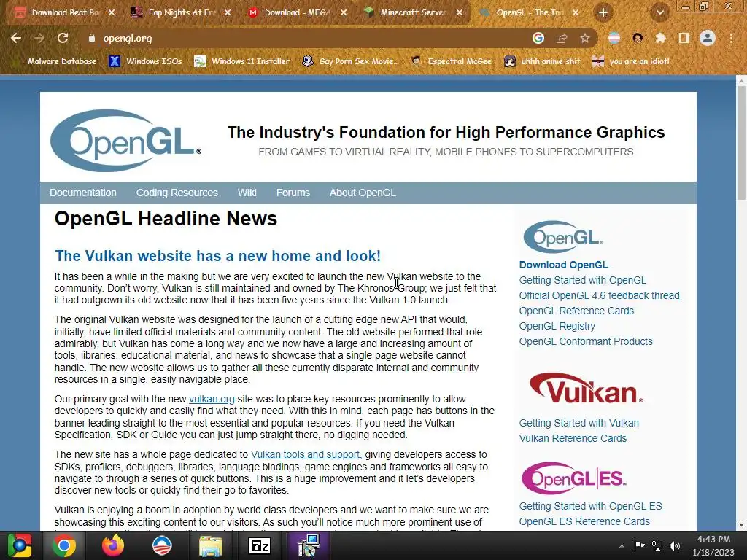
Task: Follow the vulkan.org link in the article
Action: pyautogui.click(x=212, y=399)
